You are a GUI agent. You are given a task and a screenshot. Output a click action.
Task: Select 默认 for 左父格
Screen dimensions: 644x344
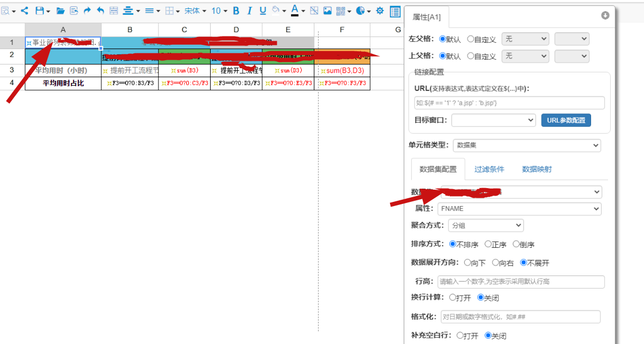[x=443, y=39]
